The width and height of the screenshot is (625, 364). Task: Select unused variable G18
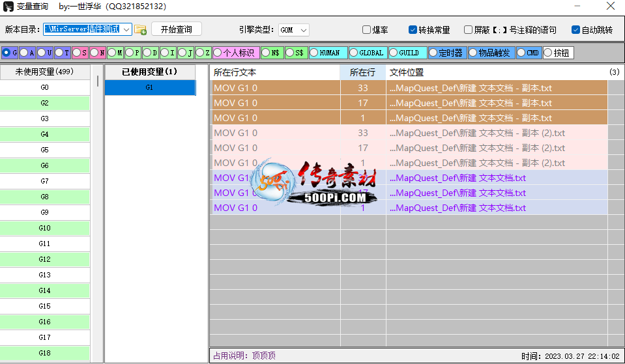tap(44, 353)
